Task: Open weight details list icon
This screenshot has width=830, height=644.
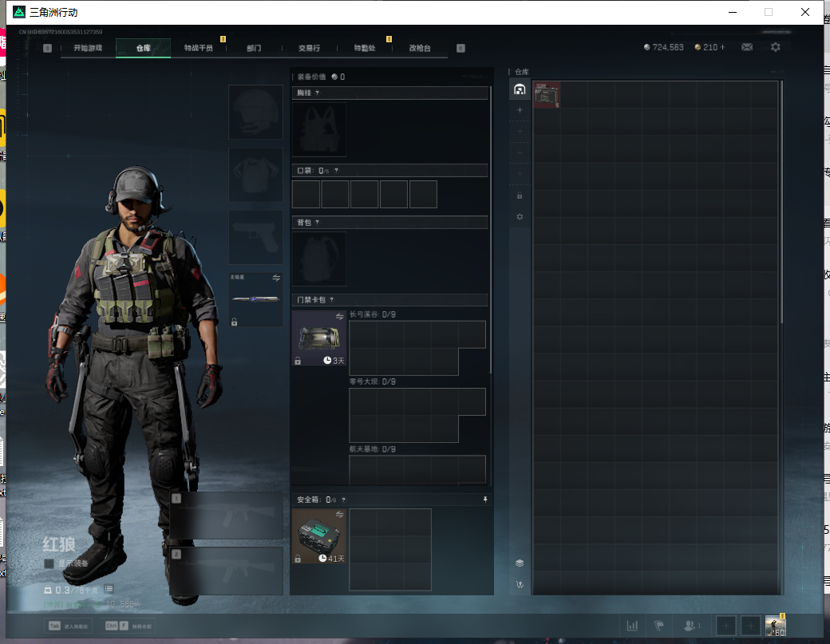Action: coord(109,588)
